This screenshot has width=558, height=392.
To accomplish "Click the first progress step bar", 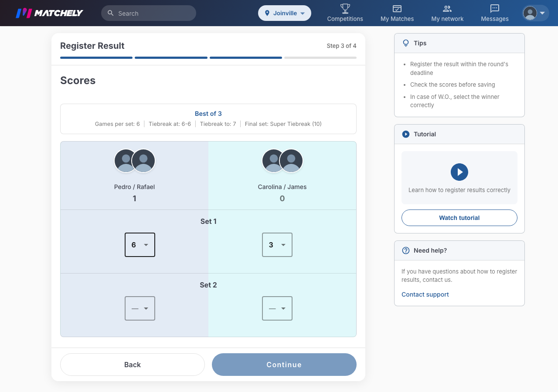I will tap(96, 57).
